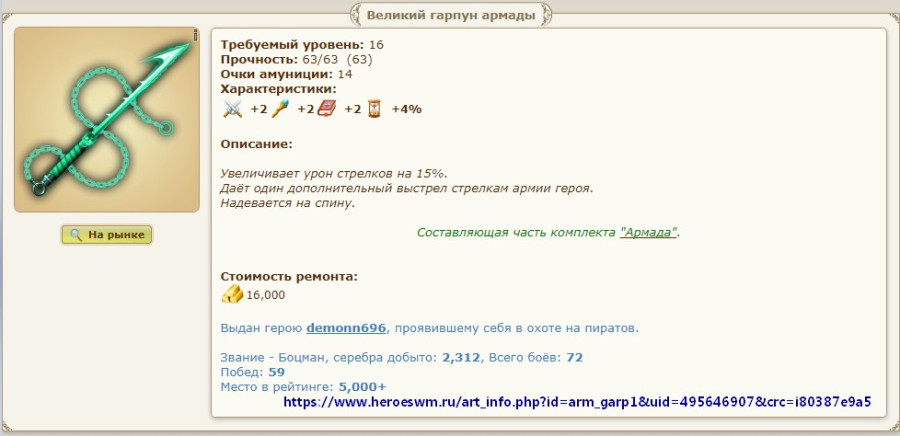This screenshot has height=436, width=900.
Task: Click the small info mark on harpoon image
Action: tap(195, 36)
